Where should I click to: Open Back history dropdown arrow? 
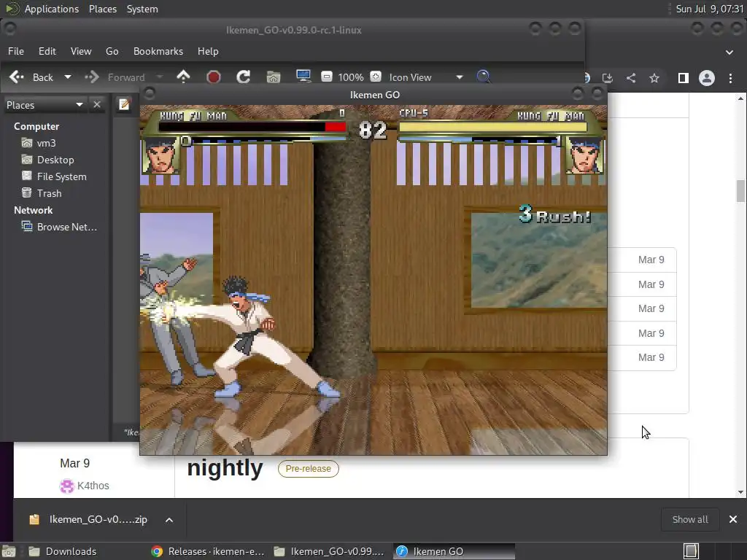coord(68,77)
